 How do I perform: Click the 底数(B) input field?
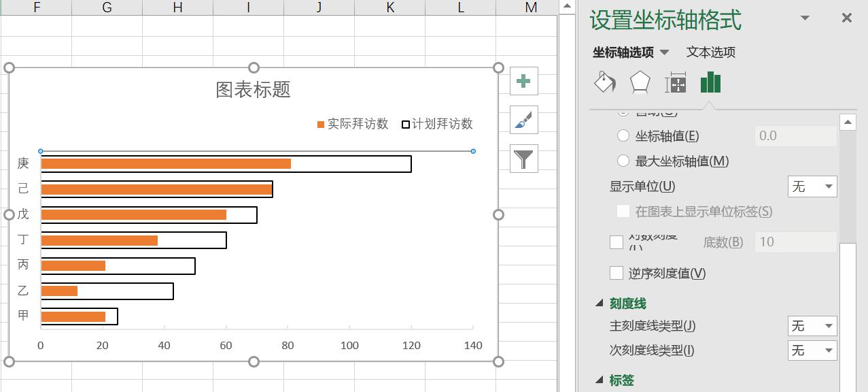[796, 242]
